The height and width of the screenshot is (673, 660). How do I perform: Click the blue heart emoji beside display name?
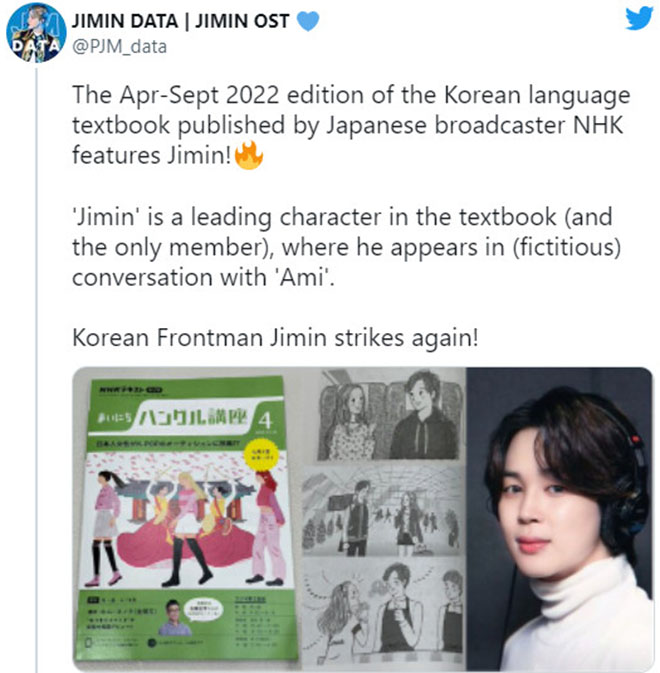[x=308, y=21]
